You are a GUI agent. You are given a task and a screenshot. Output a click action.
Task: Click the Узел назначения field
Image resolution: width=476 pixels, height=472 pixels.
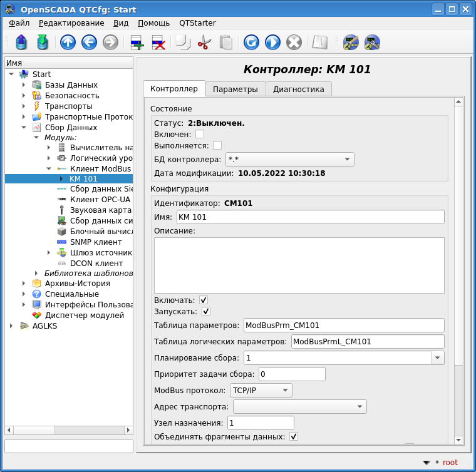(261, 423)
